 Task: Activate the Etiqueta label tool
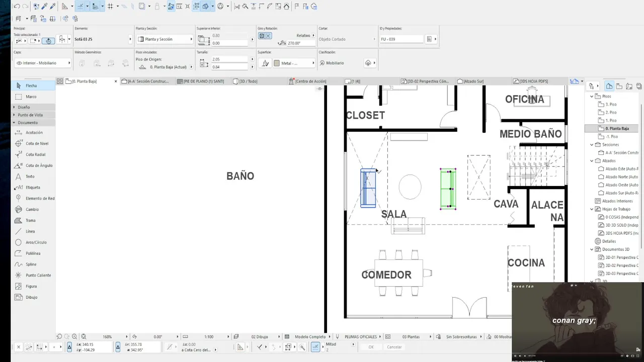33,188
